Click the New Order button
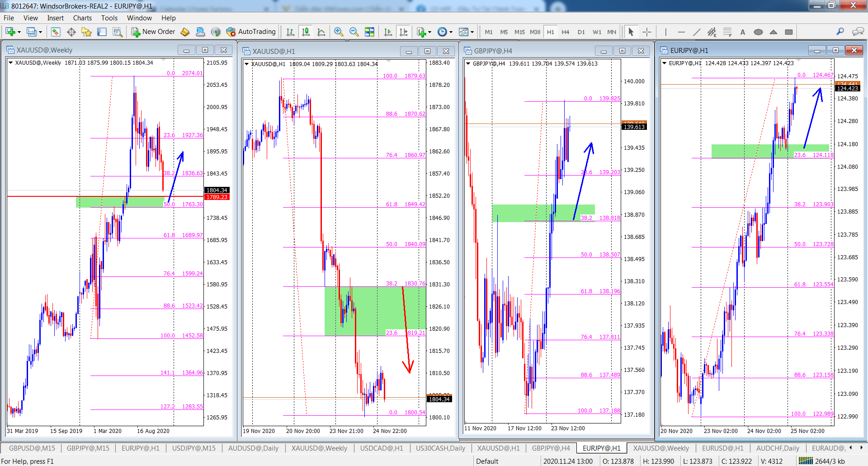This screenshot has width=868, height=466. [x=153, y=32]
